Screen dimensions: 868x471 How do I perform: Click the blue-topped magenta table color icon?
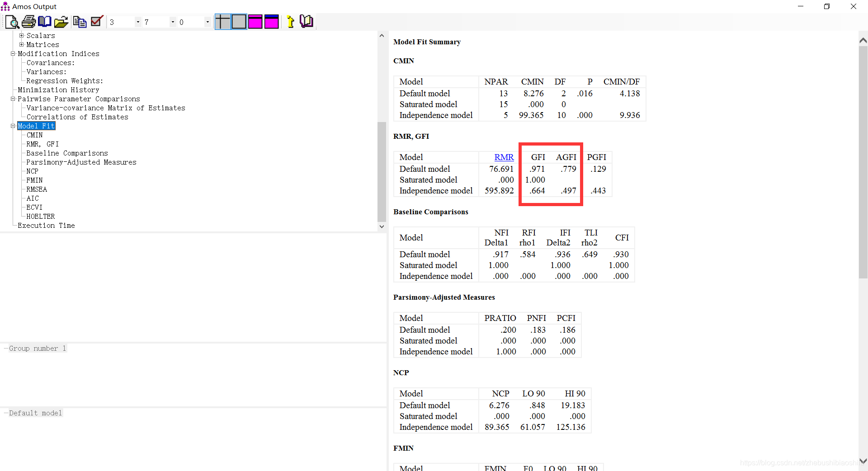coord(272,22)
